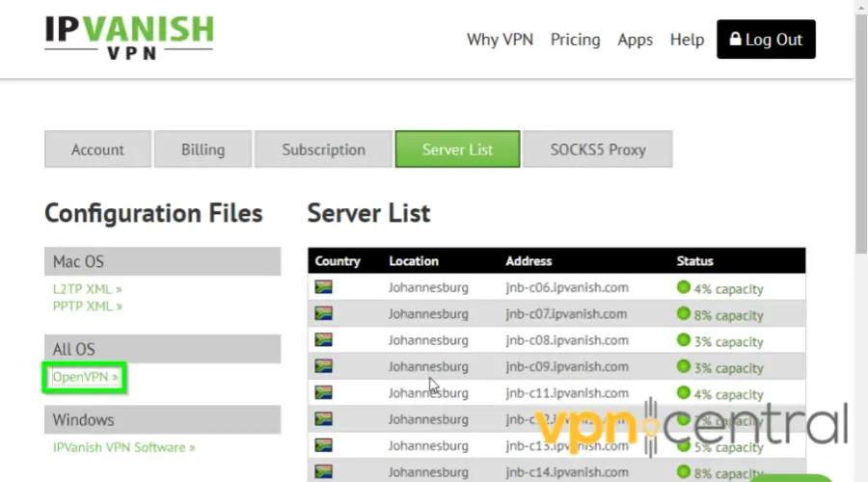Image resolution: width=868 pixels, height=482 pixels.
Task: Open the Account tab
Action: click(x=97, y=148)
